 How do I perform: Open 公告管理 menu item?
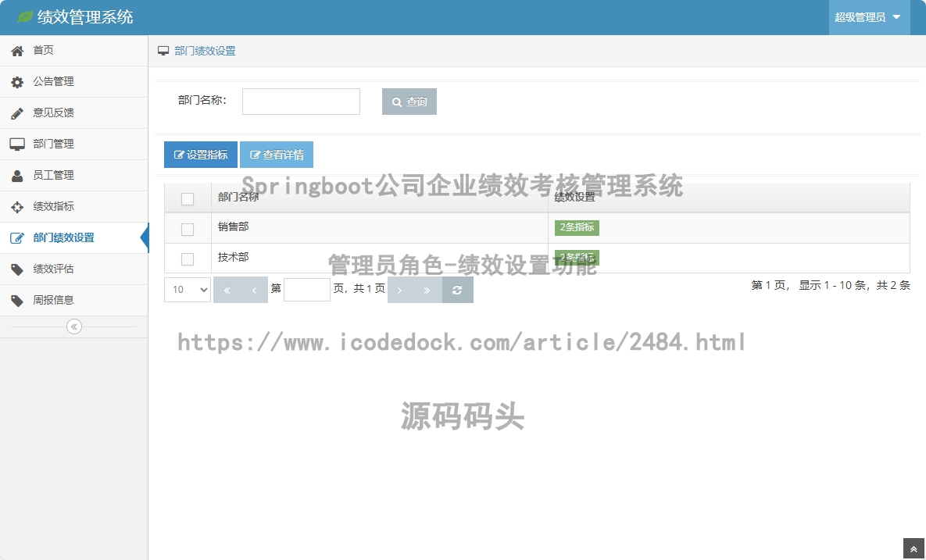[x=73, y=82]
